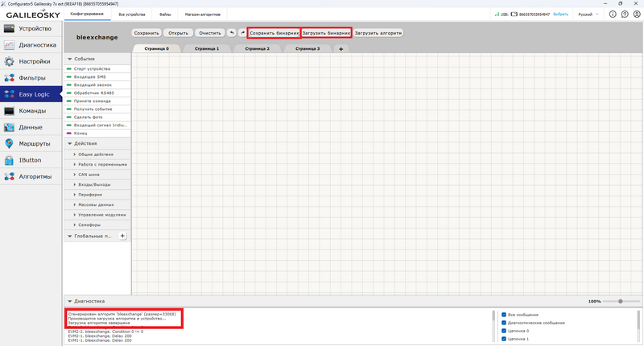Toggle Все сообщения checkbox
The height and width of the screenshot is (346, 644).
504,315
